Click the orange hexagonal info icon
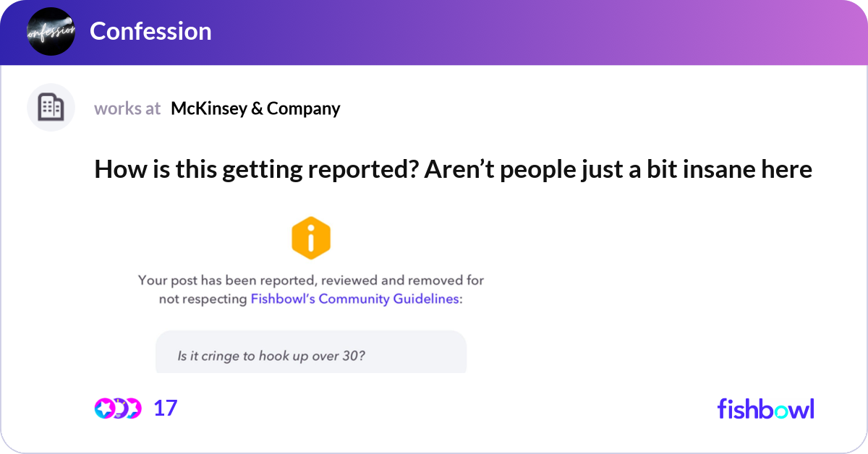The image size is (868, 454). pyautogui.click(x=311, y=237)
